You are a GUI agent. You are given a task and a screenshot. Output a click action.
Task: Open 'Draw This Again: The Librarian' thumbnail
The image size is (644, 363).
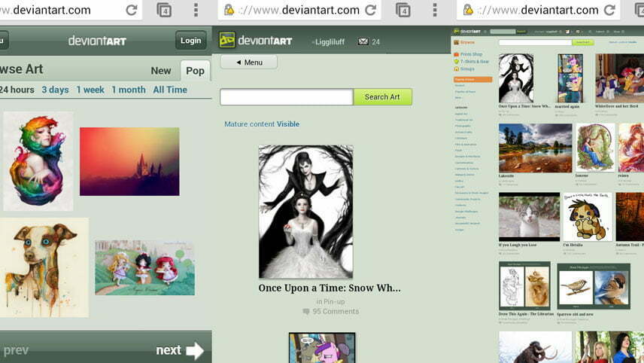coord(524,286)
